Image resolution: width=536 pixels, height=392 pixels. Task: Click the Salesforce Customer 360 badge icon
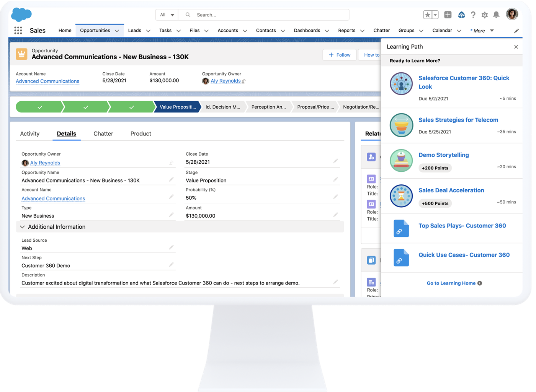click(x=401, y=83)
